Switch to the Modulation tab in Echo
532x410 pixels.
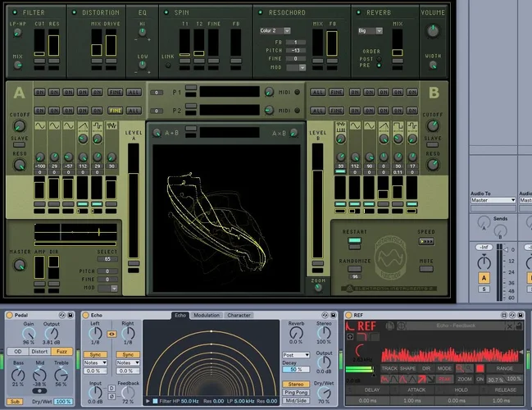[206, 315]
